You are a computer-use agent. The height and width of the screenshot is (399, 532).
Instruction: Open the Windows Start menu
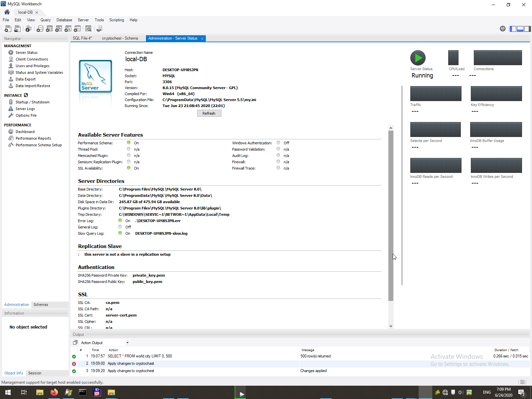pyautogui.click(x=8, y=392)
